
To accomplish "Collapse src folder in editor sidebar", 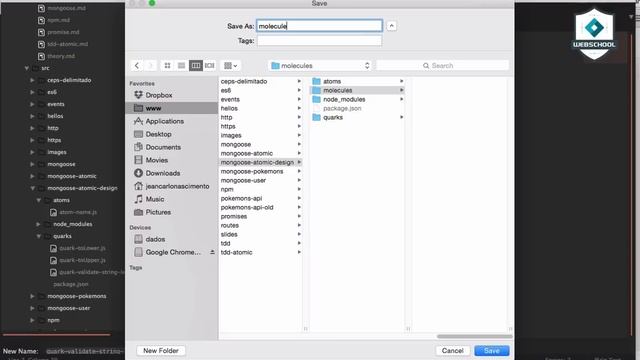I will [x=27, y=68].
